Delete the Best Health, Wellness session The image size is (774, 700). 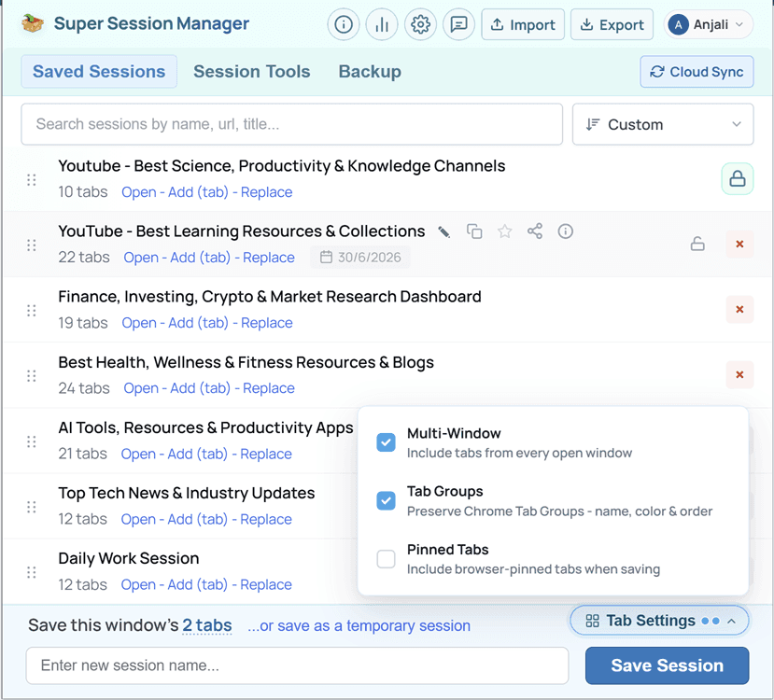point(739,375)
